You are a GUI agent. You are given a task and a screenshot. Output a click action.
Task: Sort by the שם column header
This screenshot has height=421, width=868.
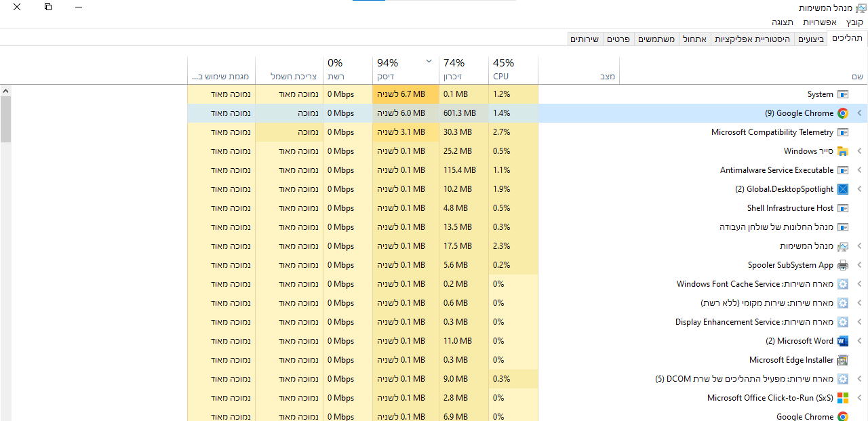744,69
